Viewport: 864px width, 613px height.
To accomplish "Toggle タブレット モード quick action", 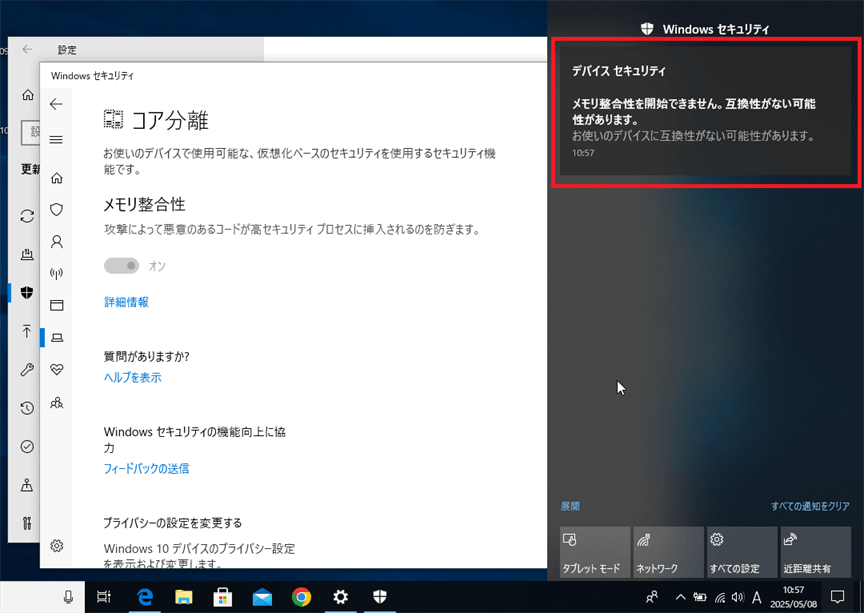I will 595,552.
